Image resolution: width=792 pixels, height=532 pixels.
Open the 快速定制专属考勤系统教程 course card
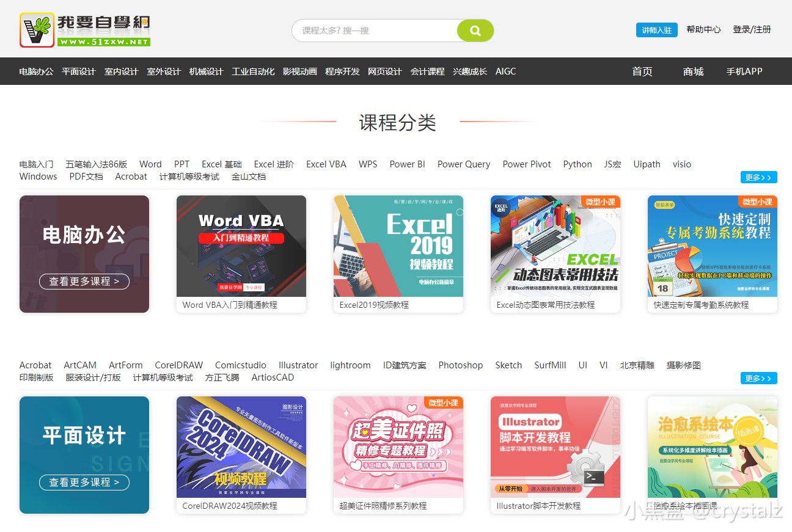pos(712,246)
